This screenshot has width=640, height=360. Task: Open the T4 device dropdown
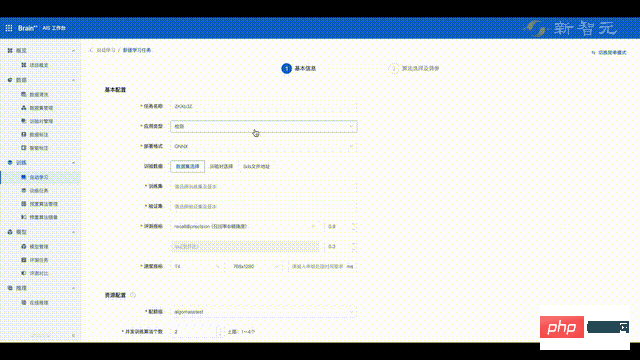(198, 267)
